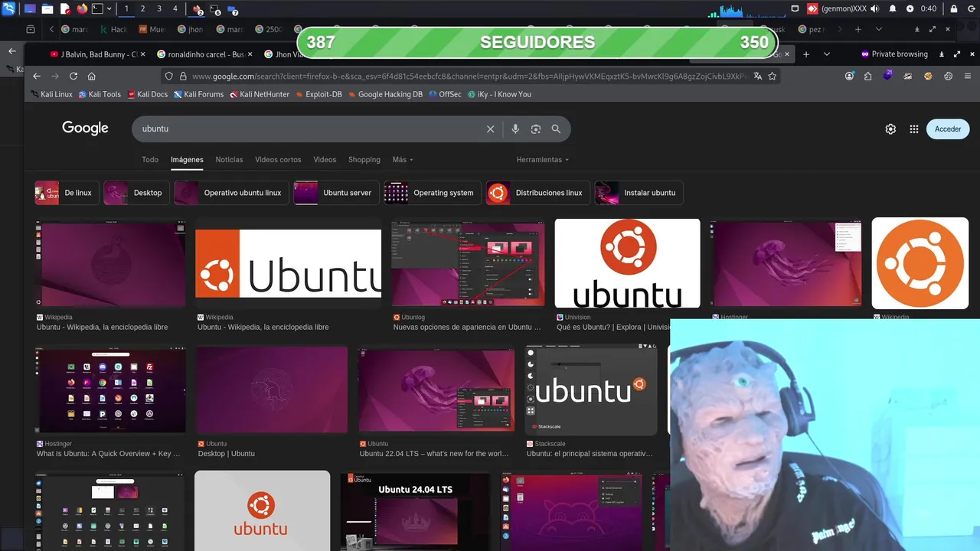Switch to workspace 4
The width and height of the screenshot is (980, 551).
175,8
